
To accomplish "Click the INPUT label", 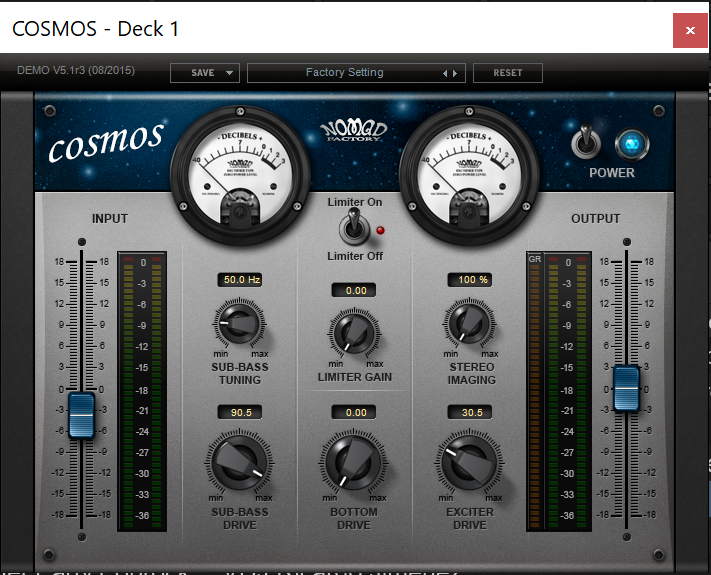I will pos(110,219).
